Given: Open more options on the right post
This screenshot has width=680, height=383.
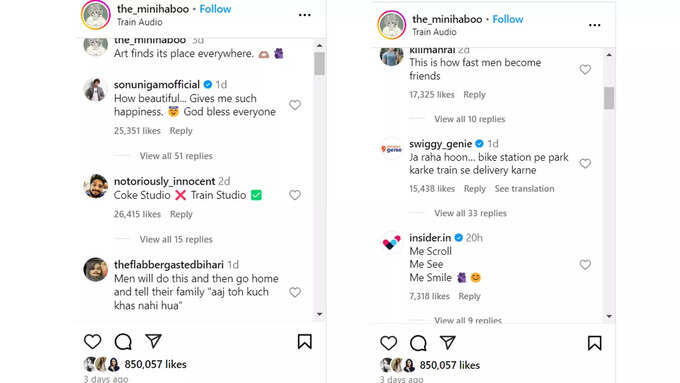Looking at the screenshot, I should pyautogui.click(x=595, y=25).
